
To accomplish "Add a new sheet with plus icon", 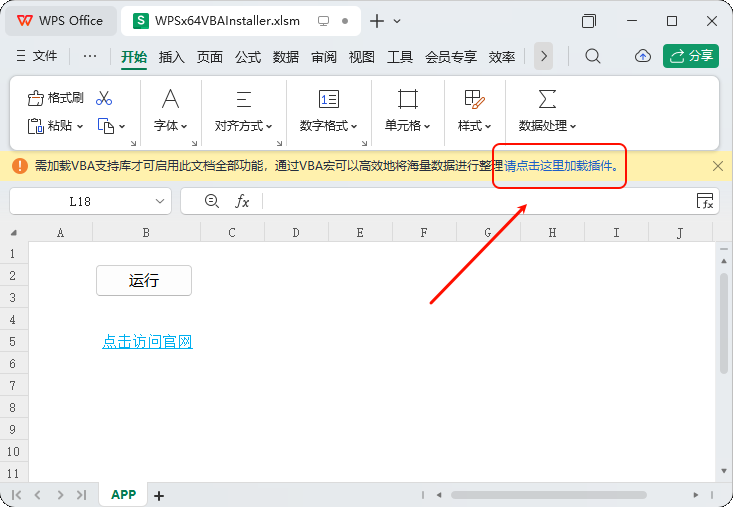I will (x=158, y=495).
